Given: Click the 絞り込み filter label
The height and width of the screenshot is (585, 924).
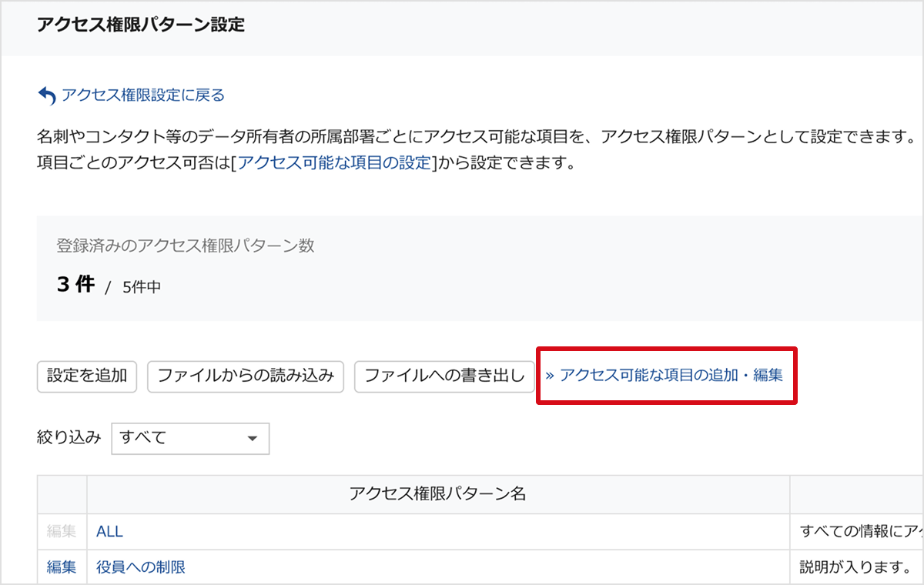Looking at the screenshot, I should point(69,438).
